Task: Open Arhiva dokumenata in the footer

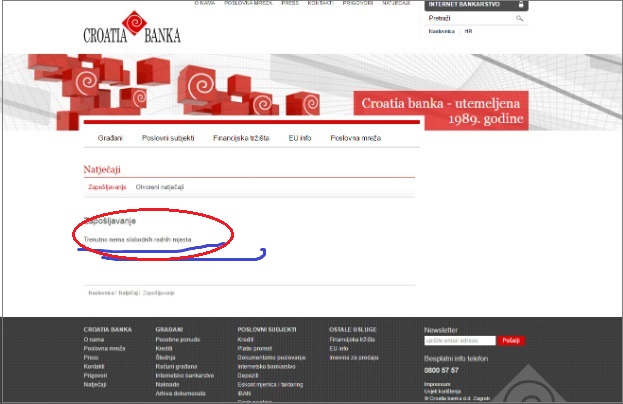Action: point(180,393)
